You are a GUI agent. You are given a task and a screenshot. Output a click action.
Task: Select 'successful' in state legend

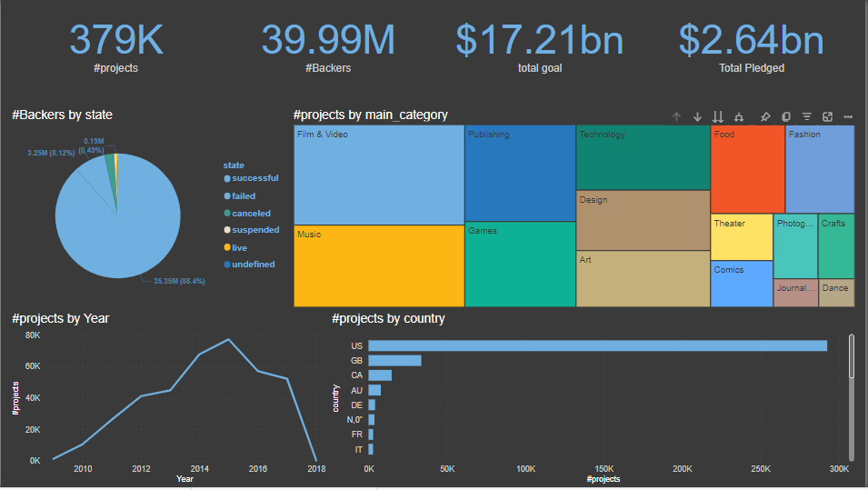click(x=254, y=178)
